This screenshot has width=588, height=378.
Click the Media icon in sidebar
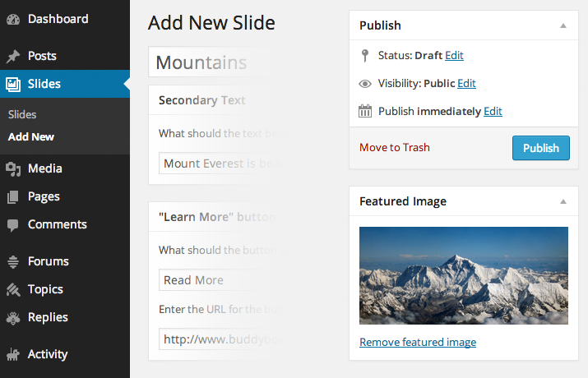click(x=13, y=169)
